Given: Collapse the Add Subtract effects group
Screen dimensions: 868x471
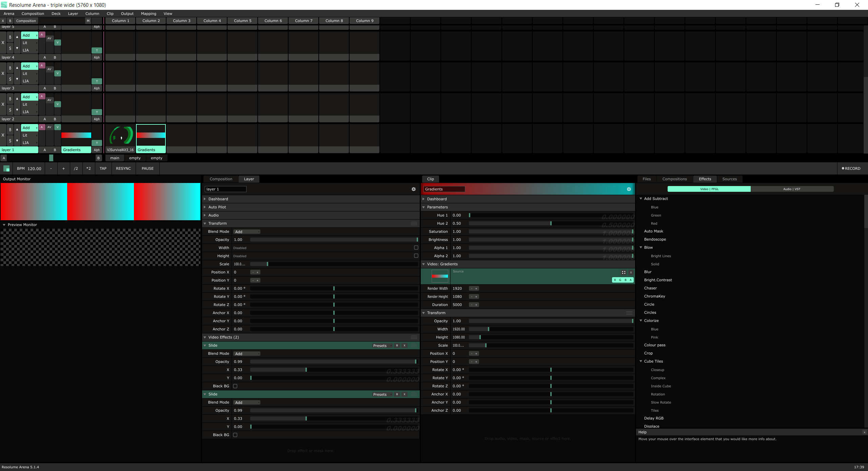Looking at the screenshot, I should tap(641, 199).
